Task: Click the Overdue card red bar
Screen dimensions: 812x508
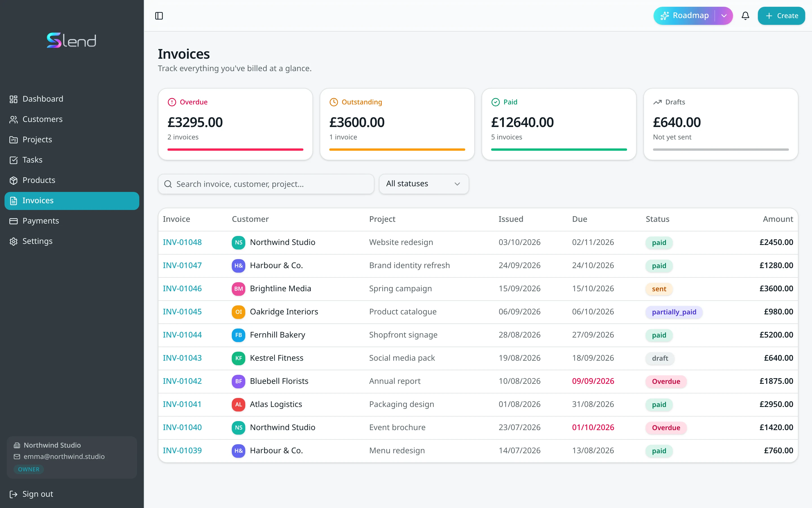Action: point(235,150)
